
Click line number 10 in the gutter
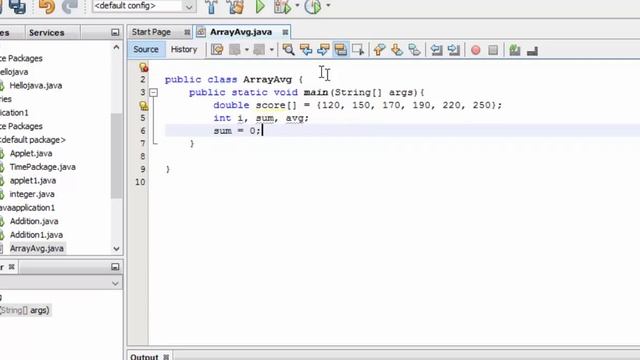(x=140, y=182)
